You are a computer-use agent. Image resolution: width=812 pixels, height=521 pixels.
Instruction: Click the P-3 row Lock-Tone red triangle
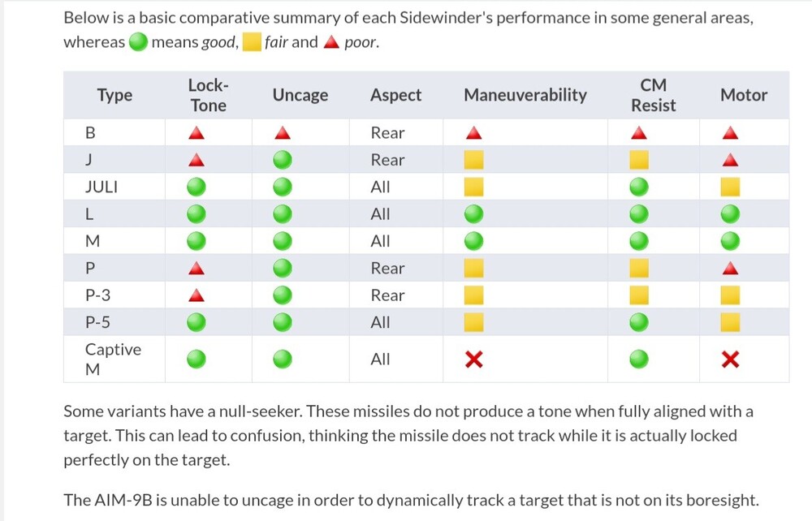[196, 295]
